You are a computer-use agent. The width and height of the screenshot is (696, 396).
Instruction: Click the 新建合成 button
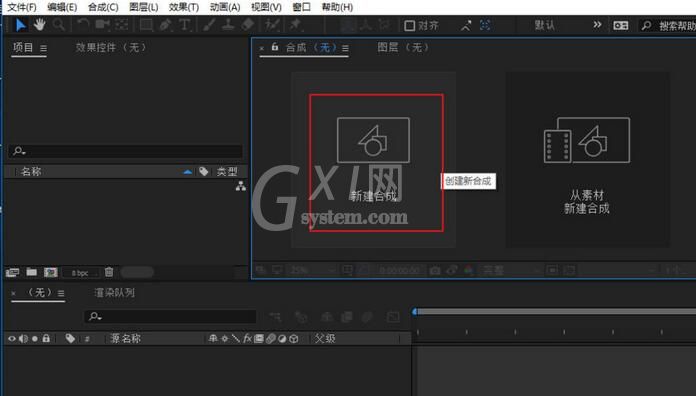(x=373, y=160)
